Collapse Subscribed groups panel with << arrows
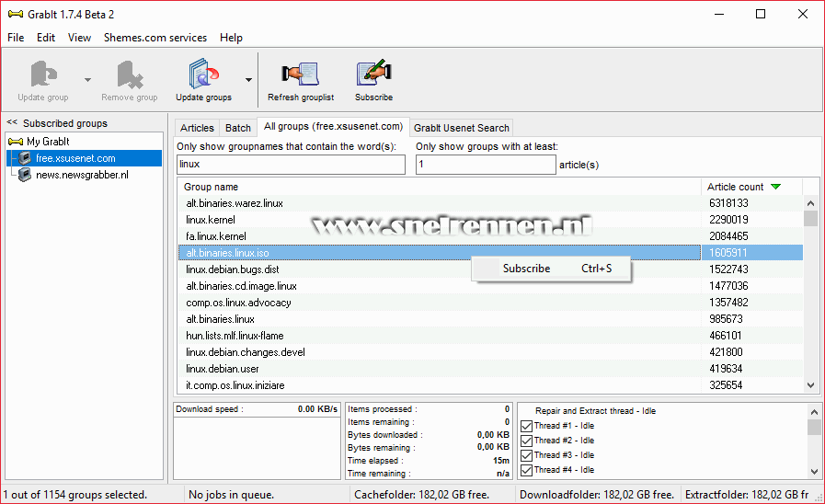This screenshot has width=825, height=504. pyautogui.click(x=12, y=122)
